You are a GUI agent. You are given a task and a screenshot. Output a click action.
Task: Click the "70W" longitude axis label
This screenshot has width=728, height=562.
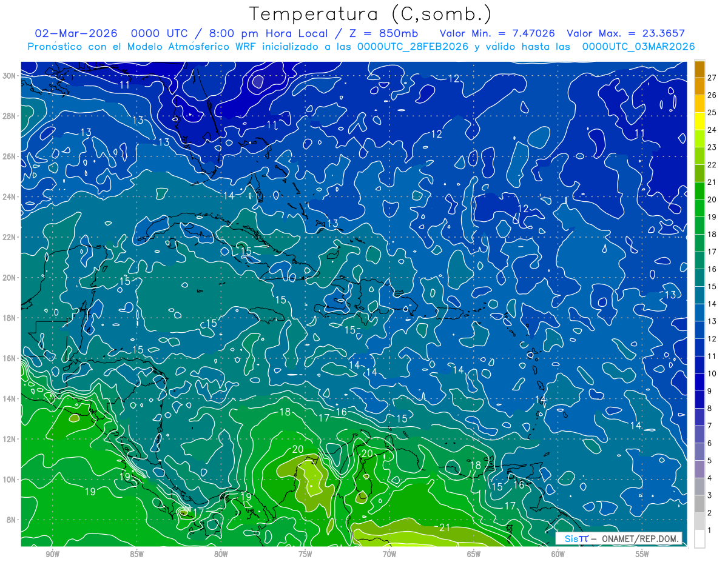tap(389, 554)
